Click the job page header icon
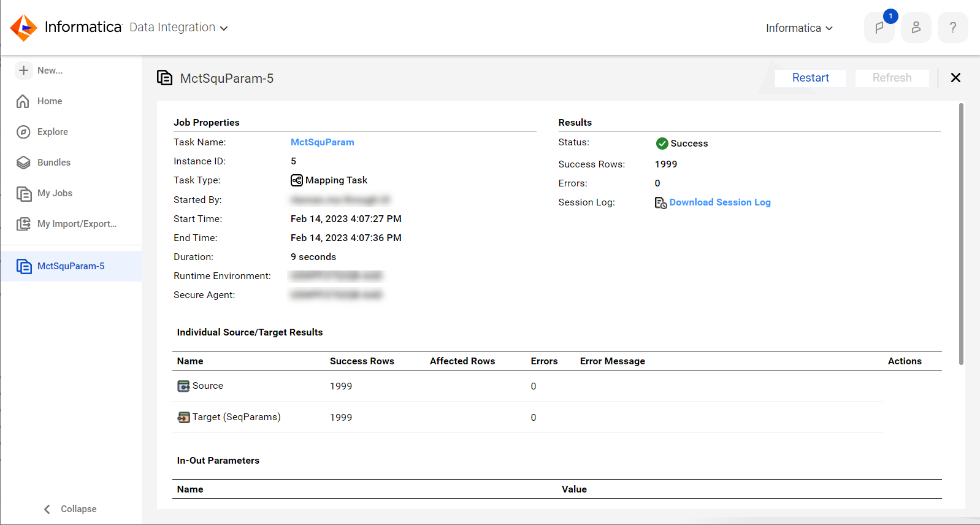This screenshot has width=980, height=525. click(164, 78)
